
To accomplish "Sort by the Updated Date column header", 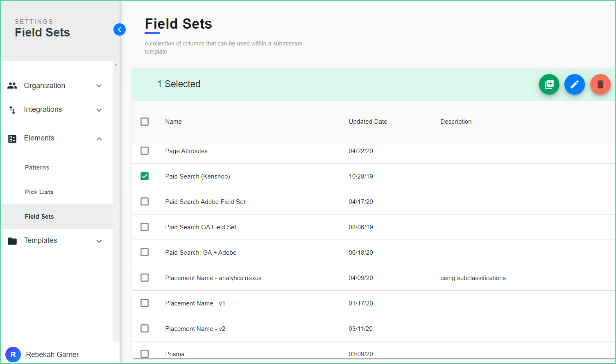I will click(x=368, y=122).
